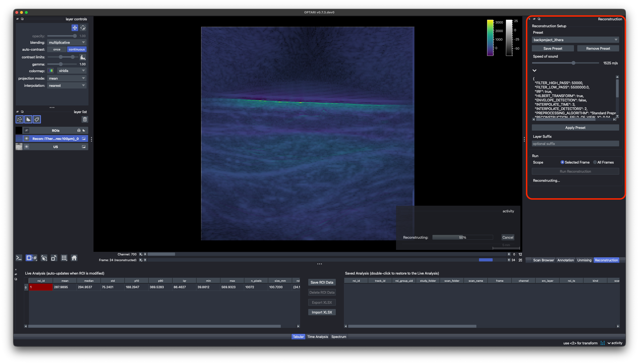Screen dimensions: 639x364
Task: Open the console toggle icon
Action: tap(19, 258)
